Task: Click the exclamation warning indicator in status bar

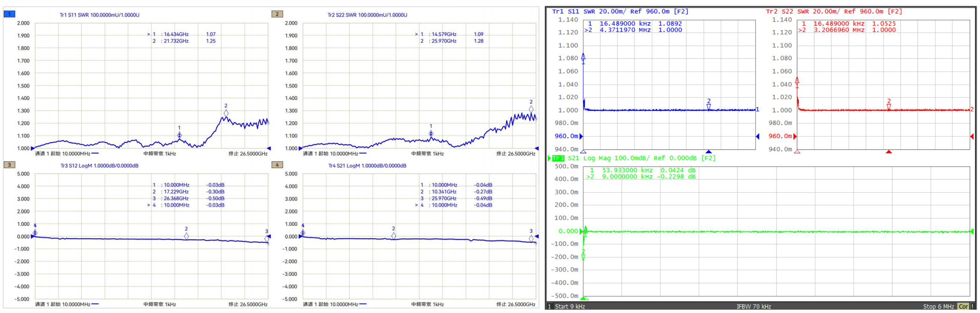Action: coord(972,307)
